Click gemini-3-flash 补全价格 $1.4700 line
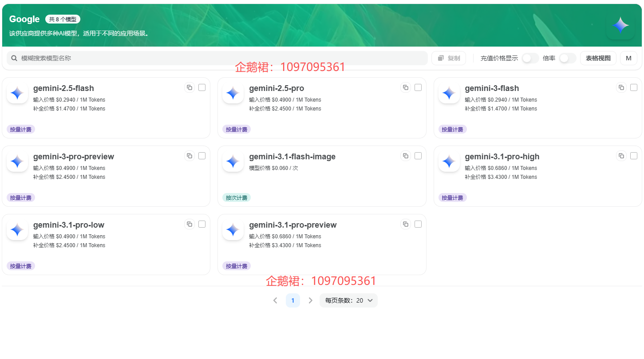 tap(501, 109)
